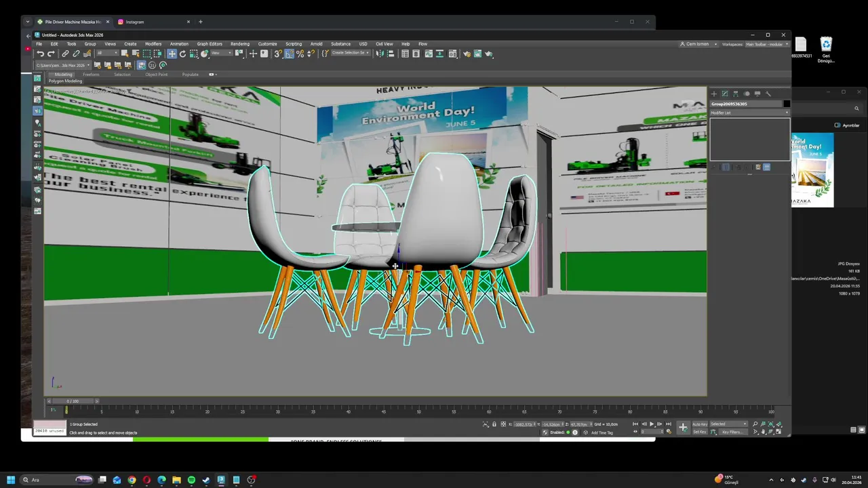868x488 pixels.
Task: Click the X coordinate input field
Action: 524,424
